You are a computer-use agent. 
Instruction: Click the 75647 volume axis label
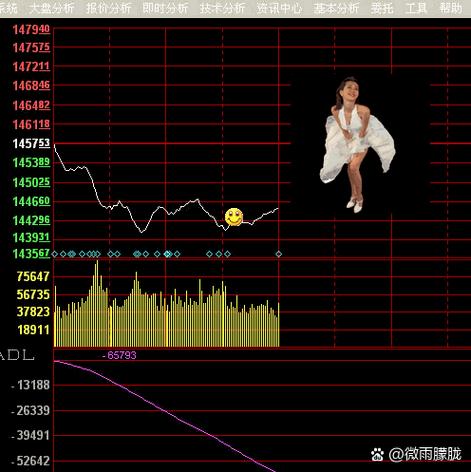(33, 276)
